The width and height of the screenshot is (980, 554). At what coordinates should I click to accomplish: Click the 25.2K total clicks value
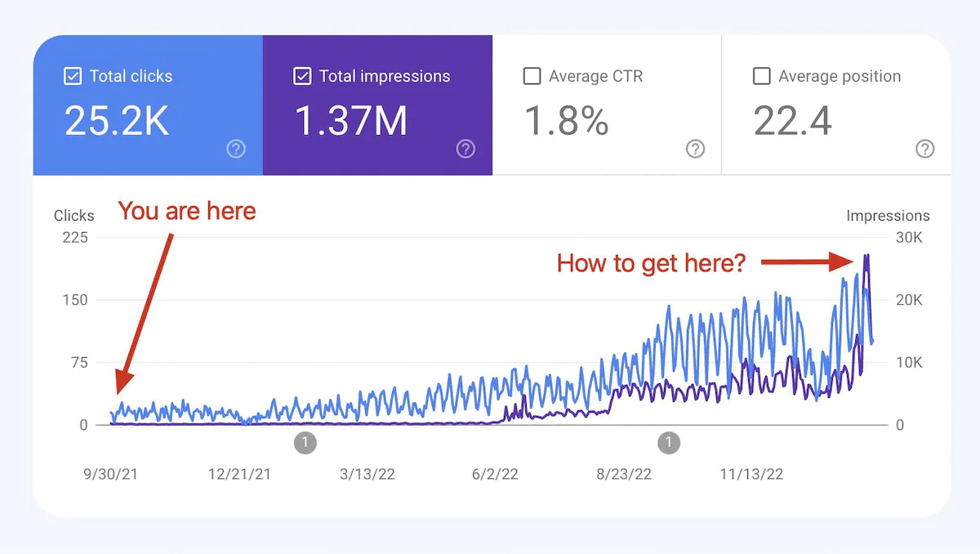pos(117,121)
